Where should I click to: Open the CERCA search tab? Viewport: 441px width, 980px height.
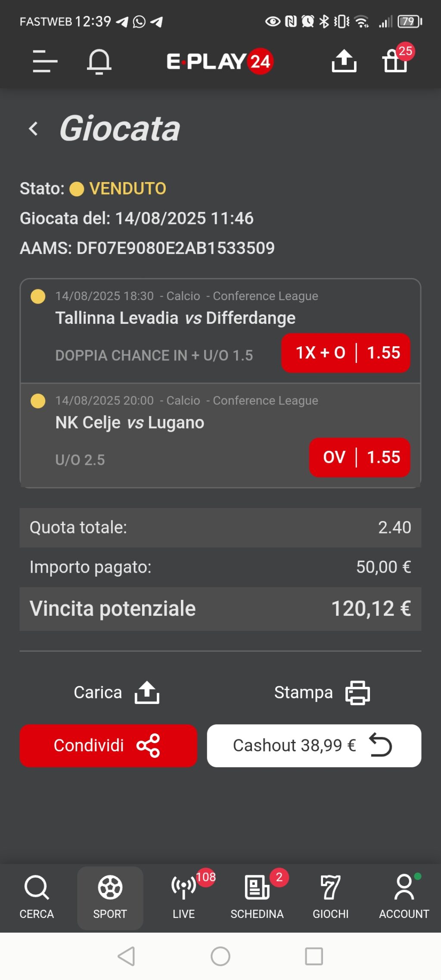pyautogui.click(x=37, y=897)
